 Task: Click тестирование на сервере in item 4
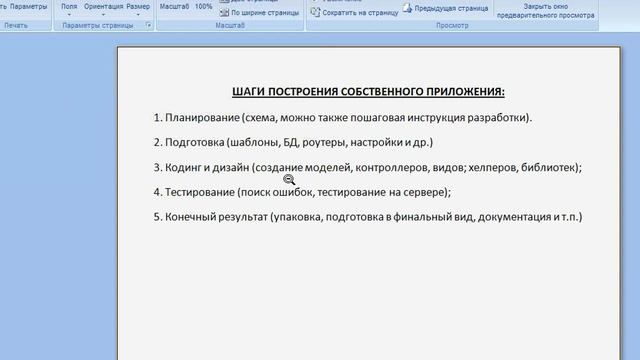[382, 192]
